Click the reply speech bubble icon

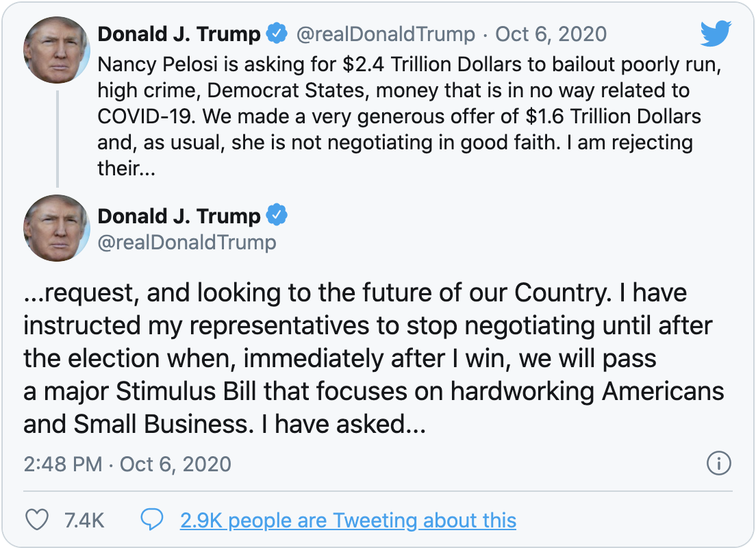[x=151, y=521]
